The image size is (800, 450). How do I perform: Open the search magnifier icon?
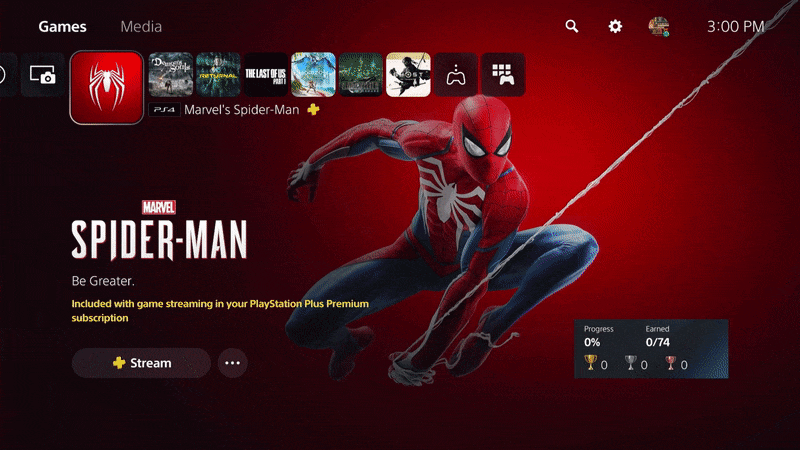(x=571, y=27)
